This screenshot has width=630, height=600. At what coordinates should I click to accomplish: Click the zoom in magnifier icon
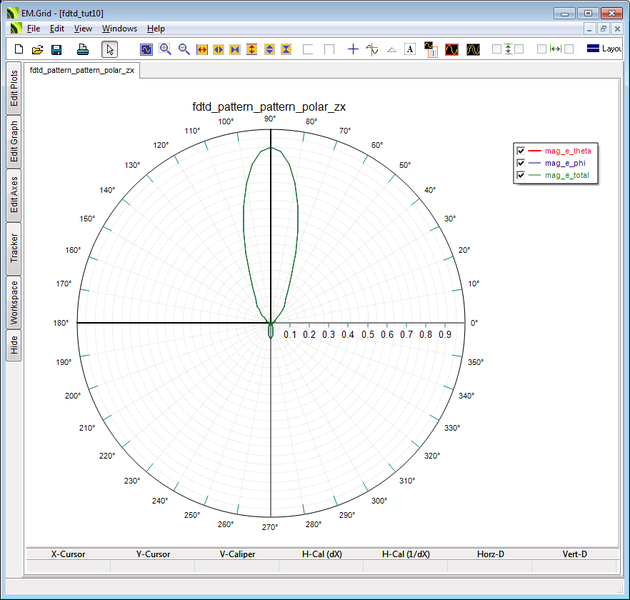pyautogui.click(x=165, y=49)
